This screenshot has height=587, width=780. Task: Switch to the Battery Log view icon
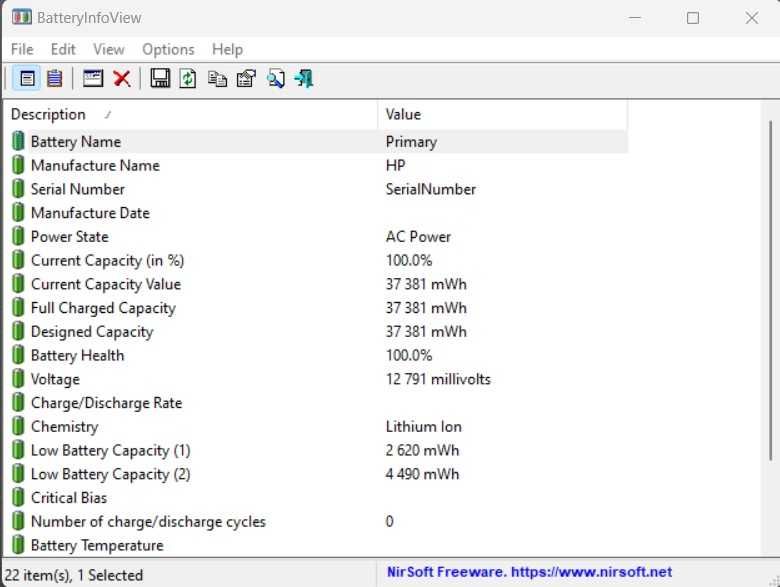54,79
